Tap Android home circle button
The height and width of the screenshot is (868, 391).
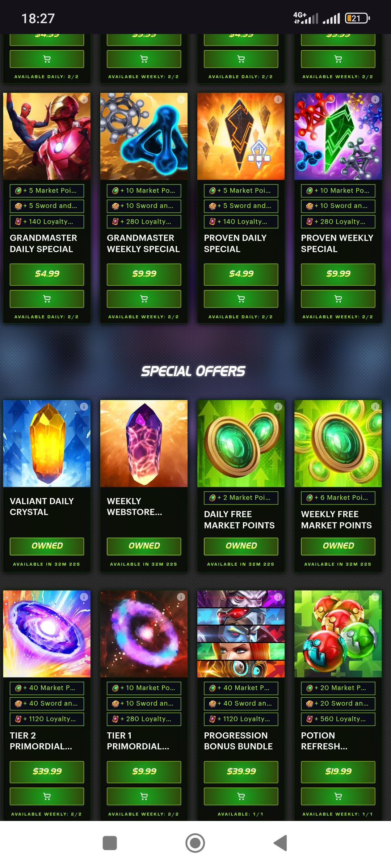[x=195, y=843]
